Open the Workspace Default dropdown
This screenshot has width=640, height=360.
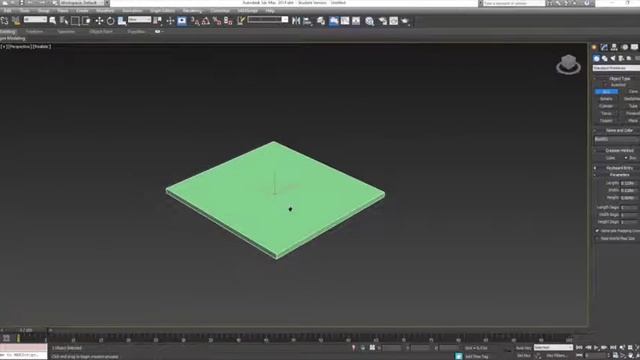point(84,3)
